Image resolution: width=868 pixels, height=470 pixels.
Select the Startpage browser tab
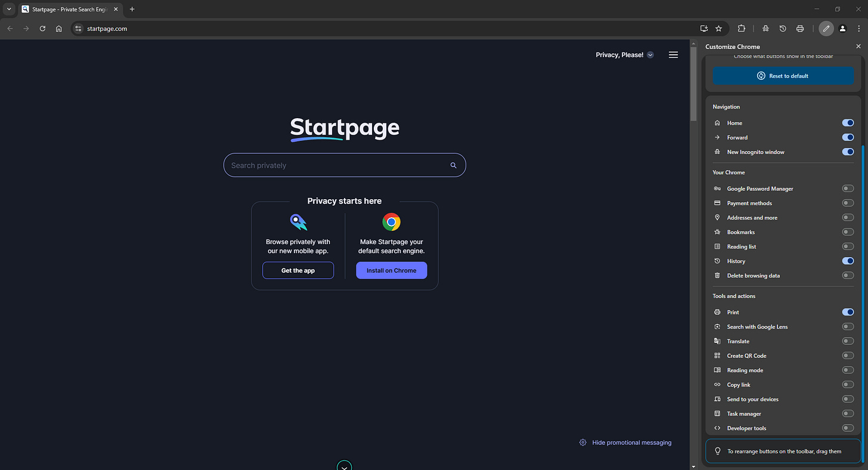tap(70, 9)
